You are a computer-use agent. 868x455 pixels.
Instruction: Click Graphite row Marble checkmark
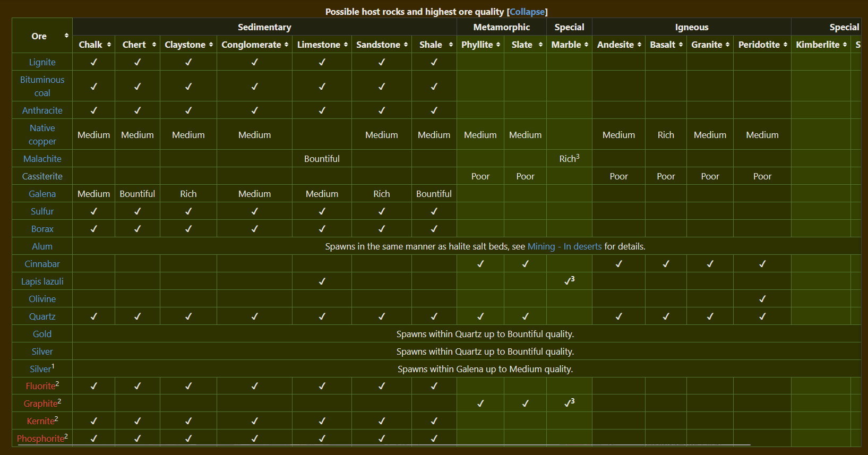click(x=568, y=404)
